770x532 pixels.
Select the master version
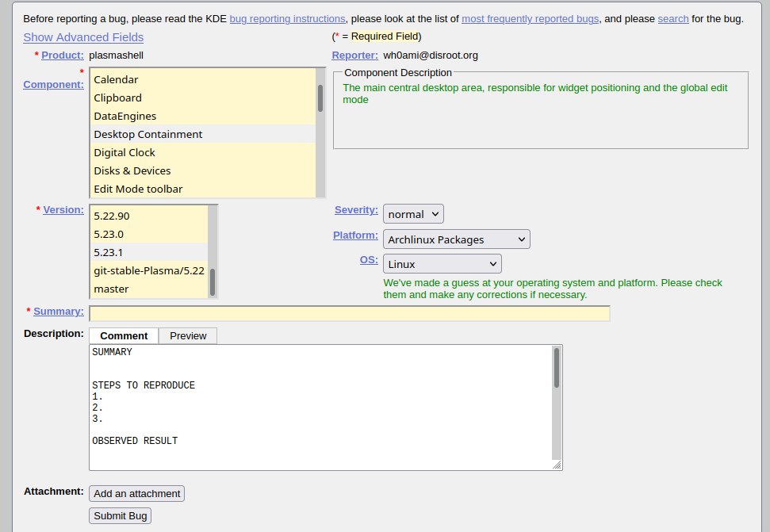(x=149, y=289)
